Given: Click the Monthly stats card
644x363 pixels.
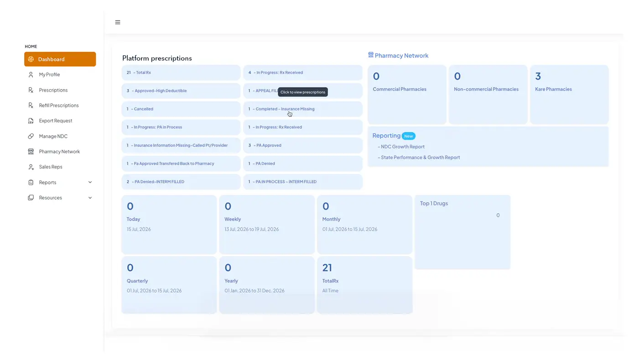Looking at the screenshot, I should [x=365, y=225].
